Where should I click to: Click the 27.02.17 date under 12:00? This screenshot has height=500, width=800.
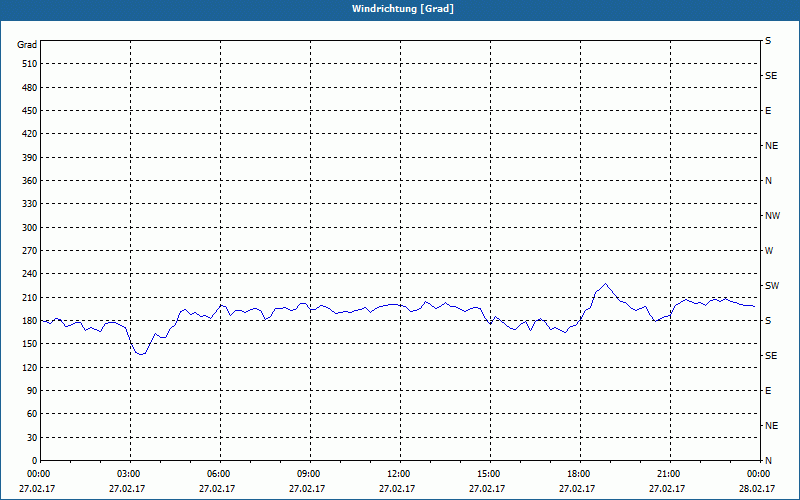[397, 489]
